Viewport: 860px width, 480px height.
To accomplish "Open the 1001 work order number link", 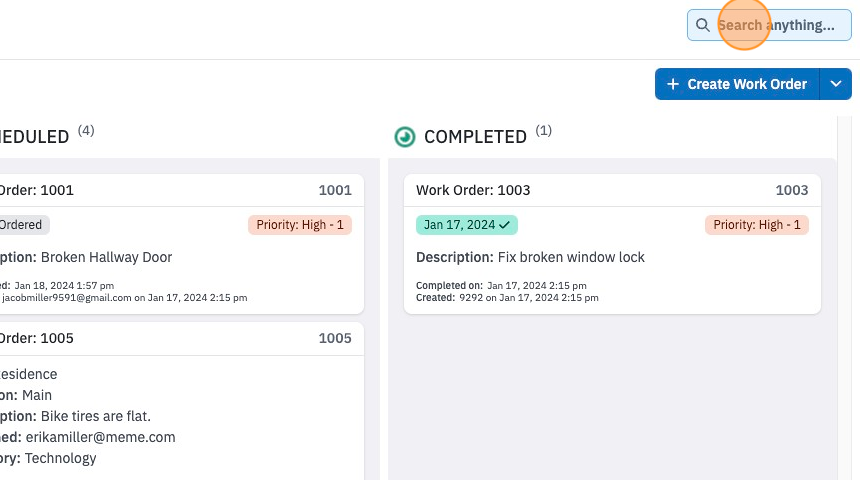I will (335, 190).
